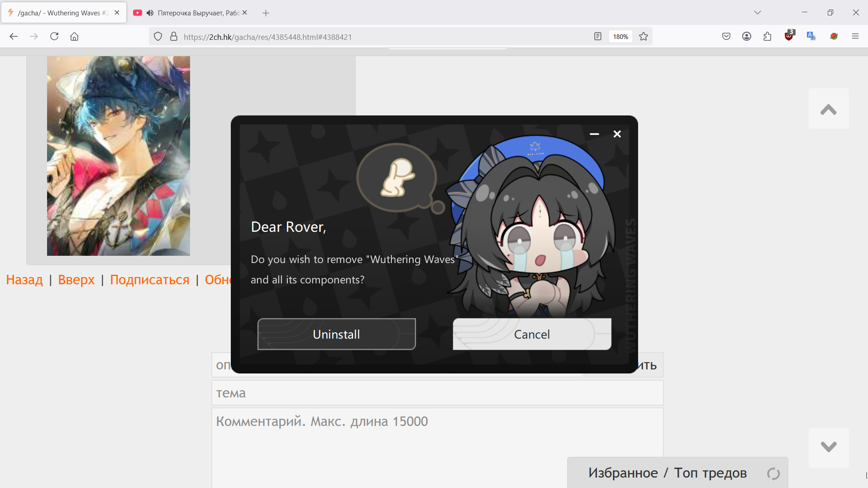
Task: Toggle reader view icon
Action: 598,37
